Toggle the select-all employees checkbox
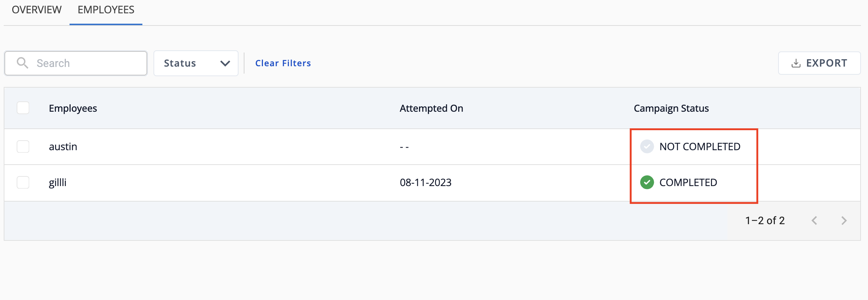Image resolution: width=868 pixels, height=300 pixels. coord(23,108)
